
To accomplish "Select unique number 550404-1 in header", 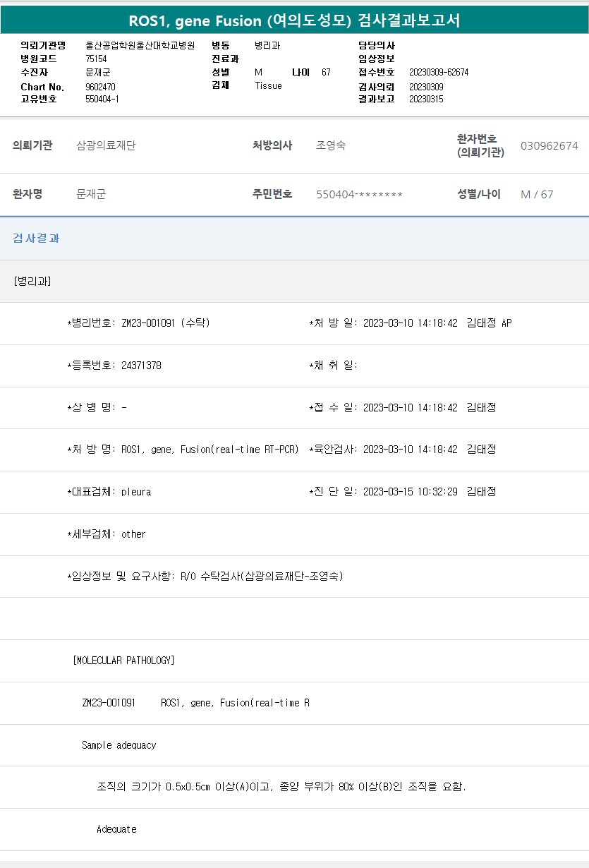I will click(x=102, y=99).
